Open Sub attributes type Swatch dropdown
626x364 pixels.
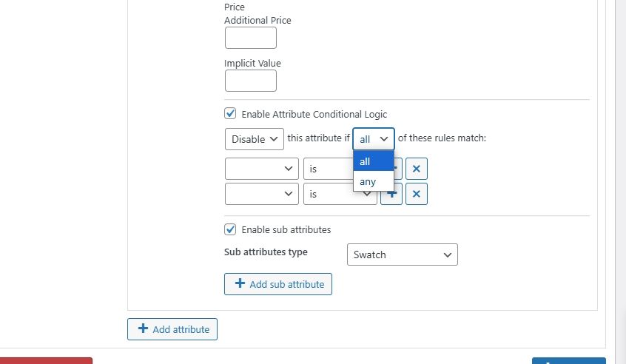402,255
